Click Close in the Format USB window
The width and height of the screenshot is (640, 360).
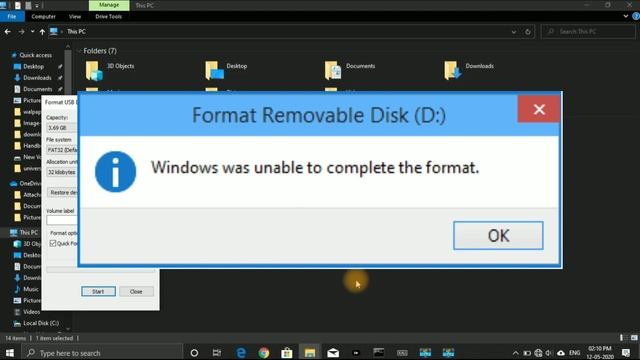(x=136, y=291)
